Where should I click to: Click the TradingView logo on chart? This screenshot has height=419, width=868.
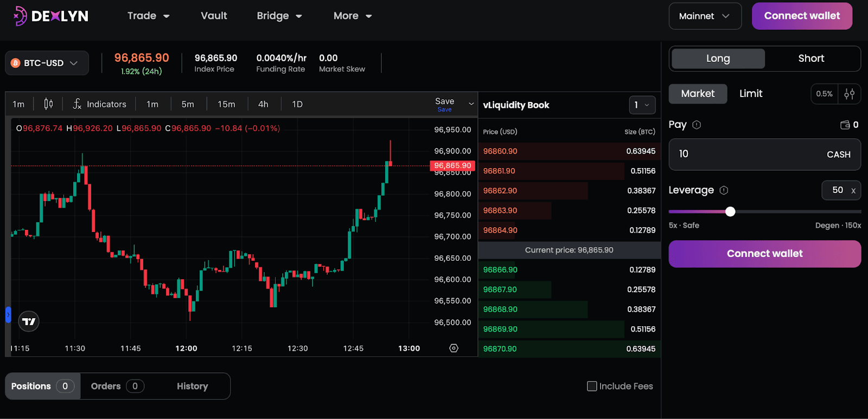29,321
